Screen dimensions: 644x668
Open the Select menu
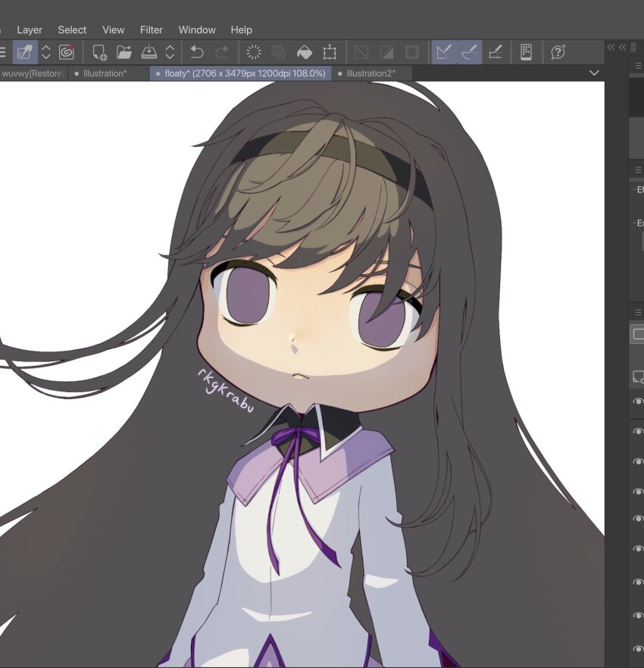click(72, 30)
